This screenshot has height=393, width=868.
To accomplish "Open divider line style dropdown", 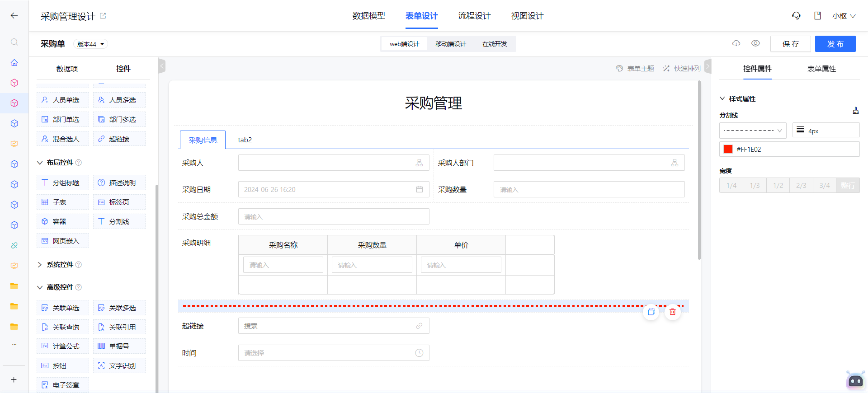I will click(753, 130).
